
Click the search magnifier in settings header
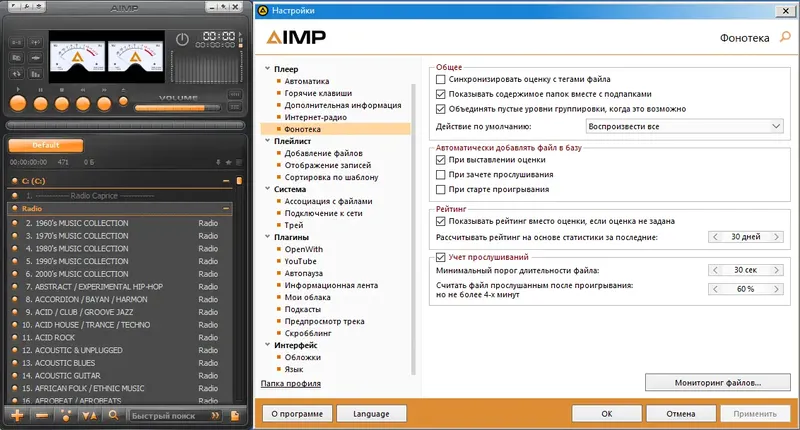click(785, 37)
